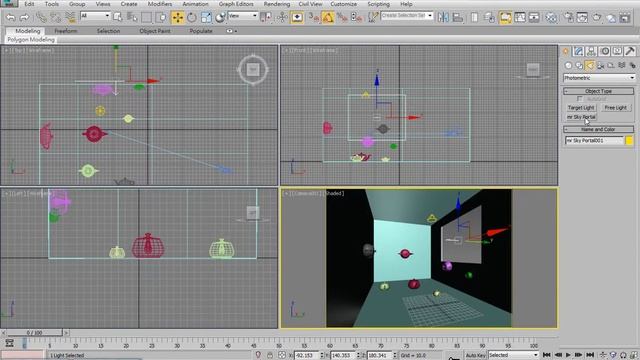The height and width of the screenshot is (360, 640).
Task: Open the Modifiers menu
Action: [x=160, y=4]
